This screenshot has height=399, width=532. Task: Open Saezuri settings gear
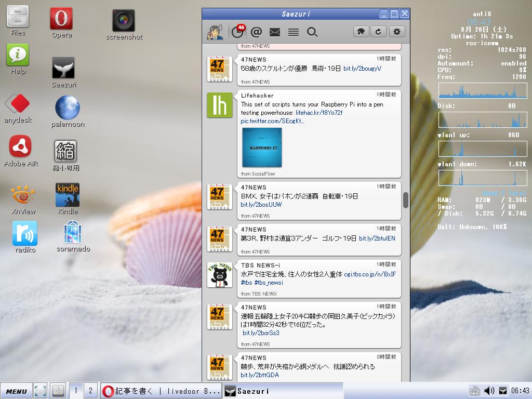point(396,32)
